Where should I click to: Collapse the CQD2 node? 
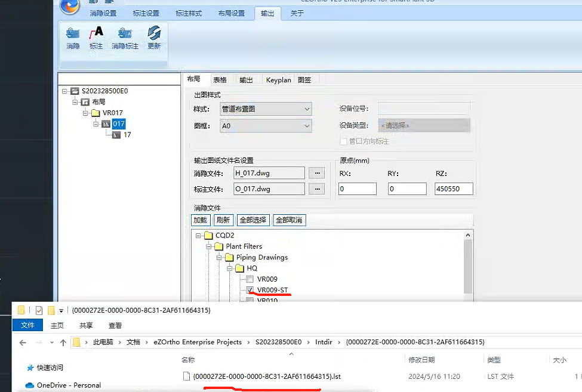click(x=198, y=236)
